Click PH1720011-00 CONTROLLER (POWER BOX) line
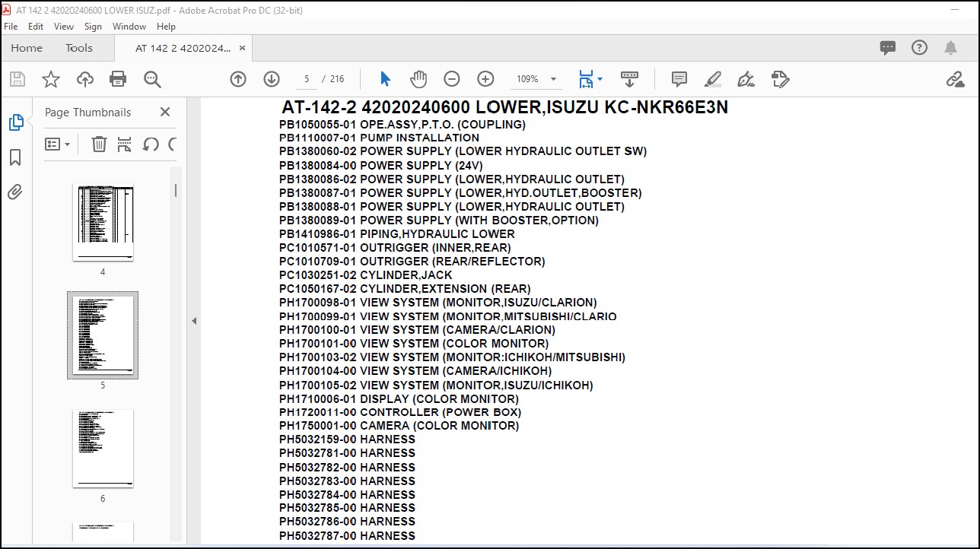Image resolution: width=980 pixels, height=549 pixels. pyautogui.click(x=400, y=412)
